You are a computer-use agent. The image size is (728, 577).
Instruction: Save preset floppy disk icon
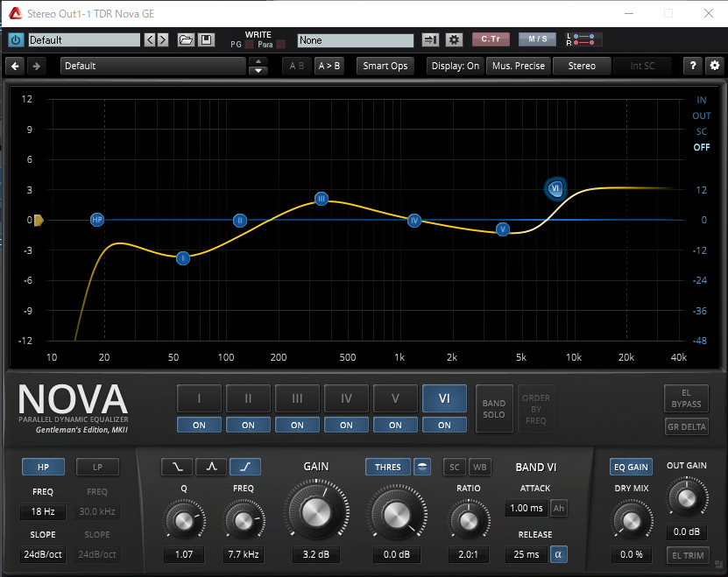(206, 40)
